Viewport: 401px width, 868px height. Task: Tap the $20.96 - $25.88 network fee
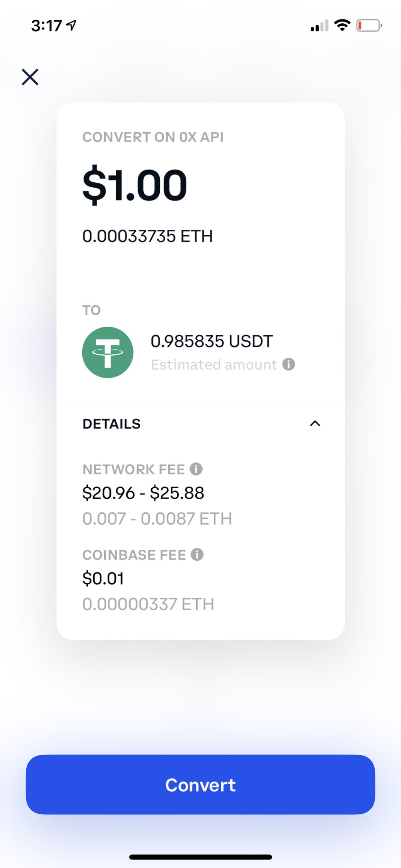click(143, 493)
